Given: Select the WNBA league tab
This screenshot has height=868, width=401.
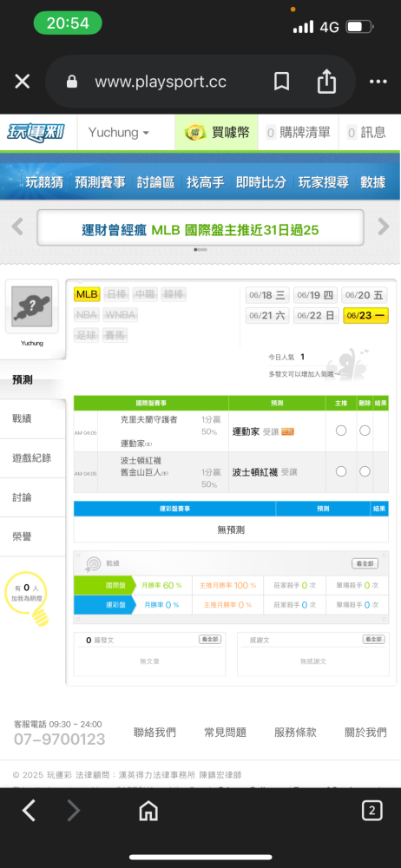Looking at the screenshot, I should tap(120, 315).
